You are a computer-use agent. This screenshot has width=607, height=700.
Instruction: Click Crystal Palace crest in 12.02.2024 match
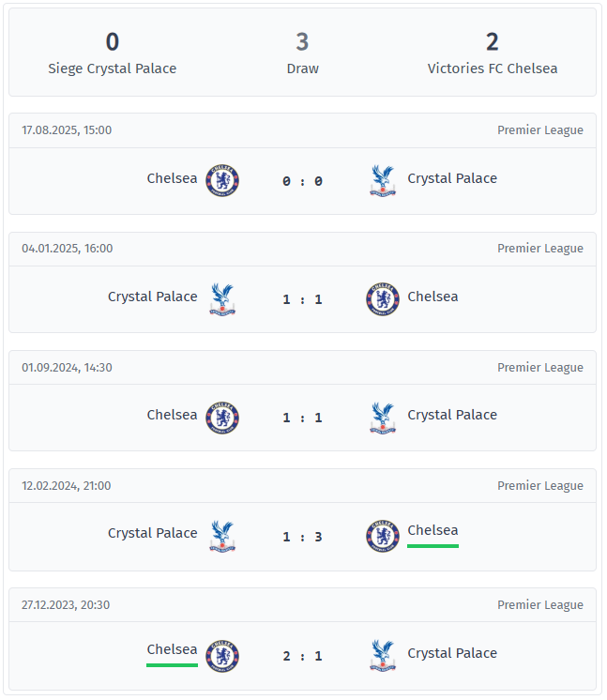[x=222, y=536]
